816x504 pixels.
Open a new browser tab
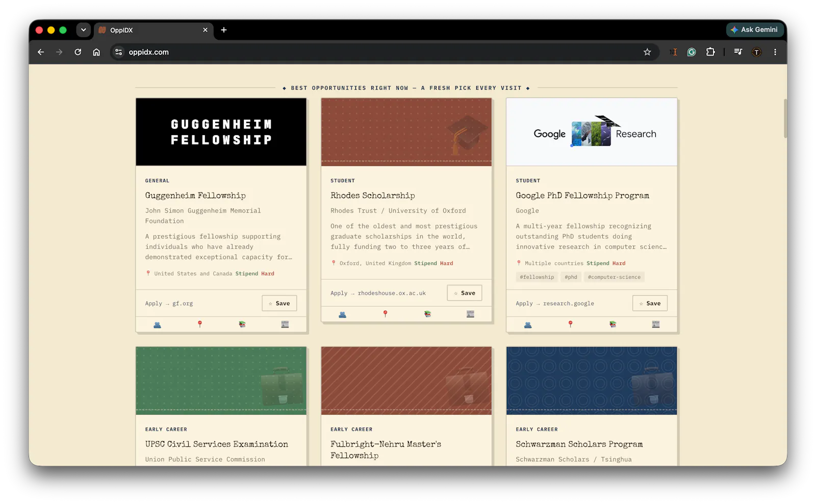coord(224,30)
